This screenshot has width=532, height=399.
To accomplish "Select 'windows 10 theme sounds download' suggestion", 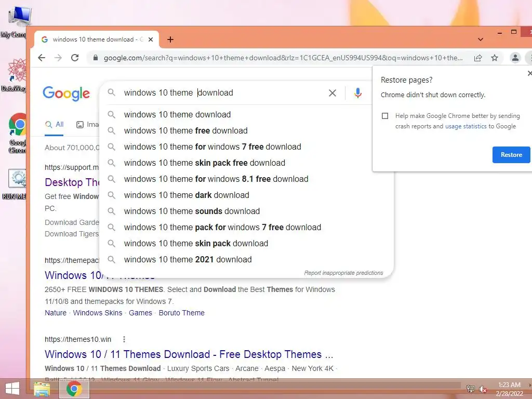I will click(247, 211).
